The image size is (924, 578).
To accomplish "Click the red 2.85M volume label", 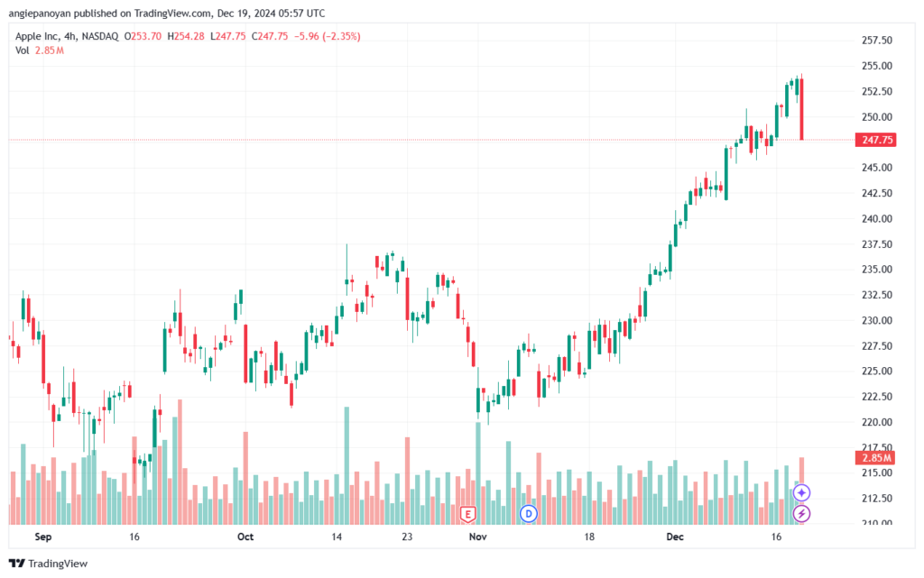I will coord(876,458).
